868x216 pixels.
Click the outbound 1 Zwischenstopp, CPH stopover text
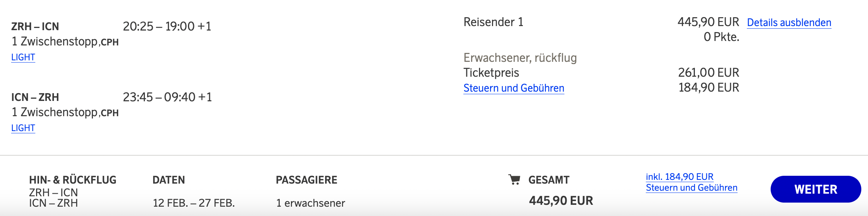(65, 41)
